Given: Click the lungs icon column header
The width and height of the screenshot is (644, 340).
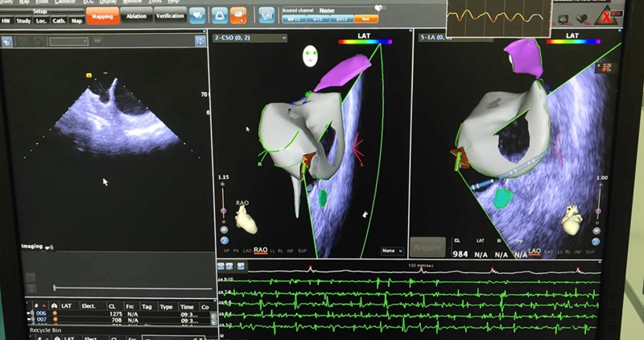Looking at the screenshot, I should [54, 306].
